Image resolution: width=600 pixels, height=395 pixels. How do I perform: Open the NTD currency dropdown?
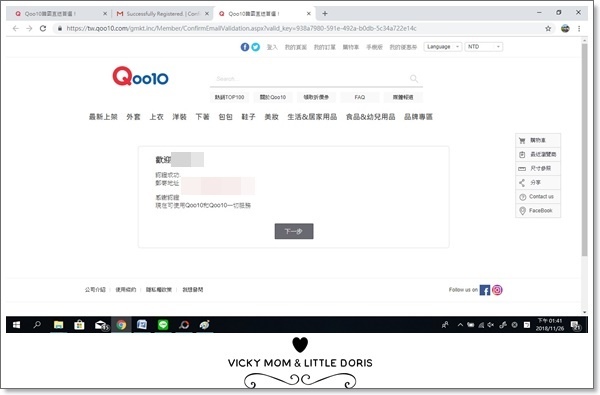[x=484, y=47]
